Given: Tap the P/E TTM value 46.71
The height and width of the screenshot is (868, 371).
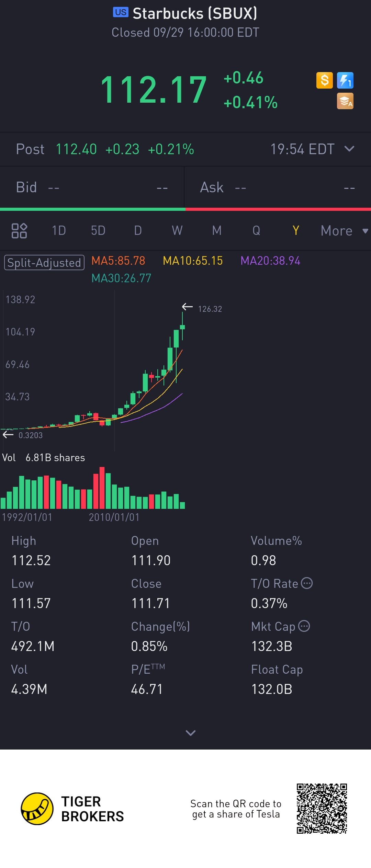Looking at the screenshot, I should (147, 689).
